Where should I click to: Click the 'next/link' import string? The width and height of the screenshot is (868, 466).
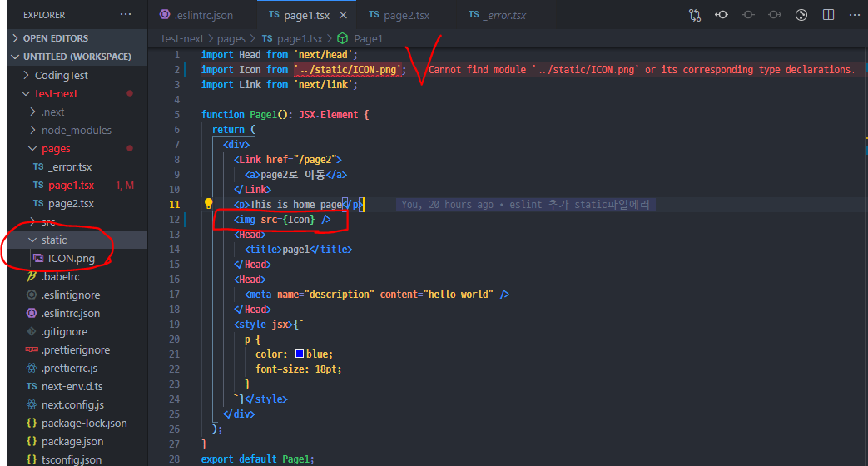(x=323, y=84)
